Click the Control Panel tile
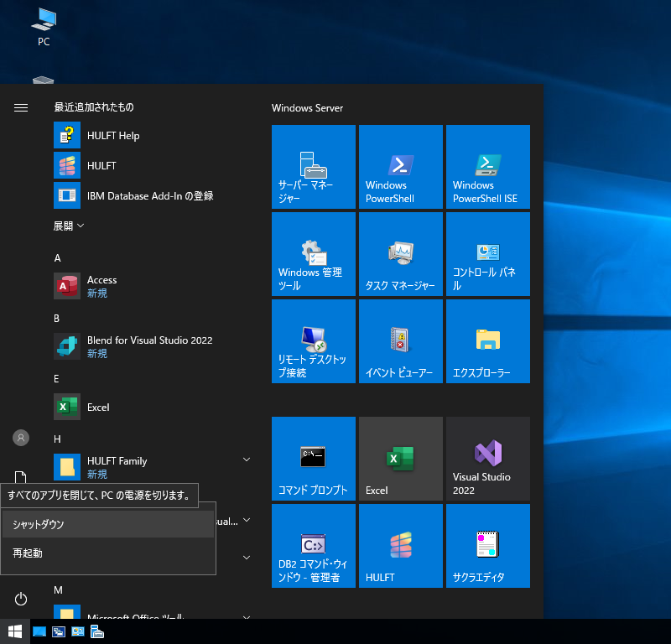The image size is (671, 644). pyautogui.click(x=487, y=254)
